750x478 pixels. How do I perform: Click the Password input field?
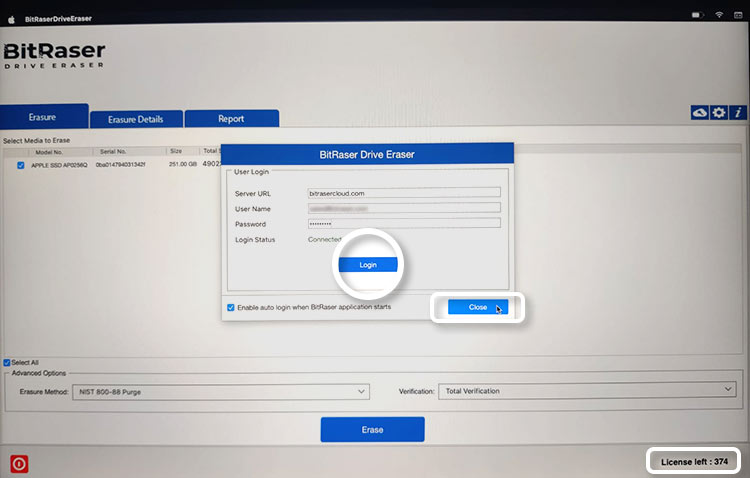(x=404, y=223)
